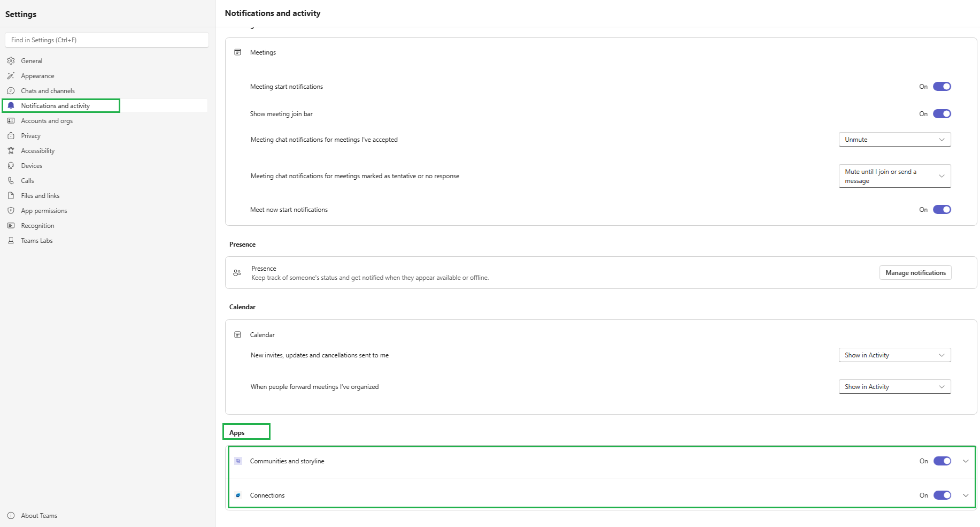Click the Presence description text
Image resolution: width=980 pixels, height=527 pixels.
click(x=370, y=278)
